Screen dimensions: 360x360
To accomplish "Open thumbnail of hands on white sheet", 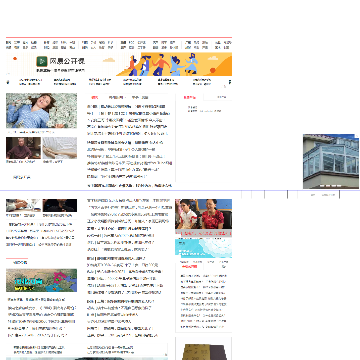I will (60, 148).
